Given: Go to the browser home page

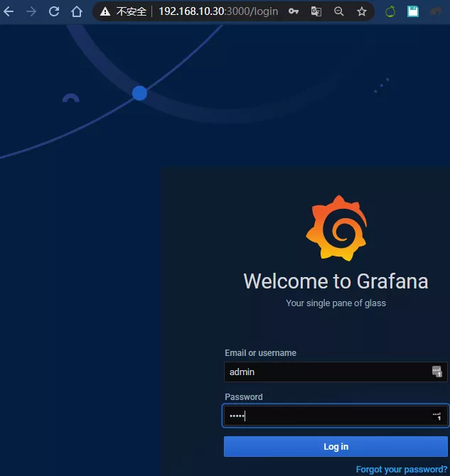Looking at the screenshot, I should tap(77, 11).
